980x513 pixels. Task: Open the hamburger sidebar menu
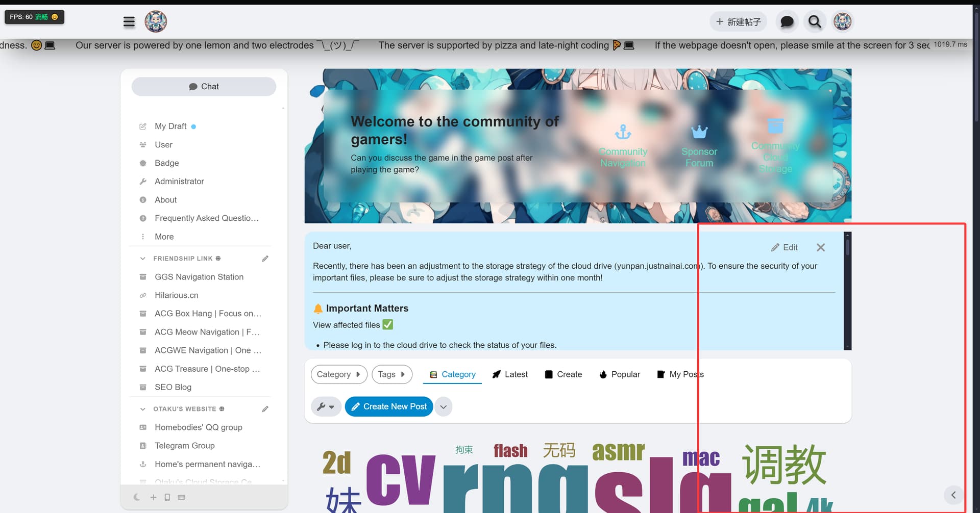click(x=129, y=21)
